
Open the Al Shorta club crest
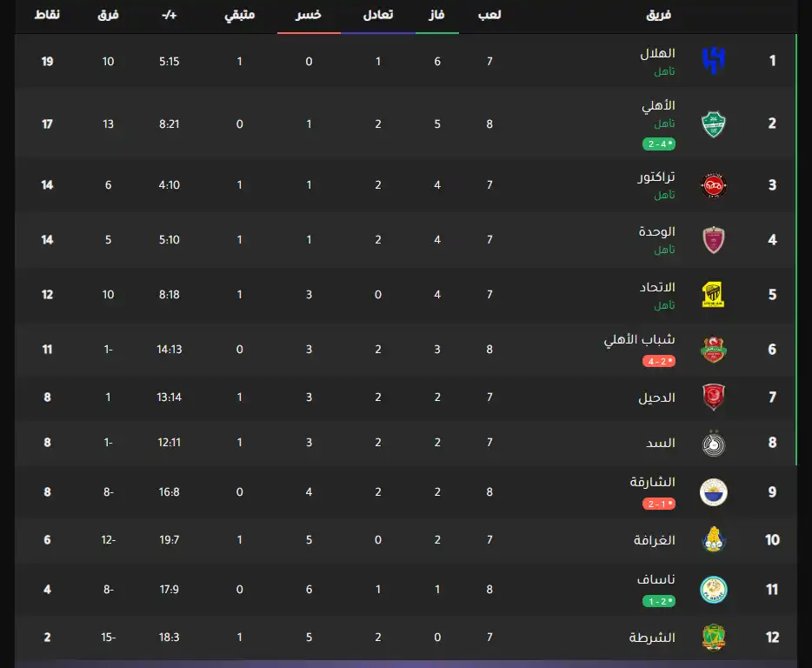pyautogui.click(x=714, y=637)
